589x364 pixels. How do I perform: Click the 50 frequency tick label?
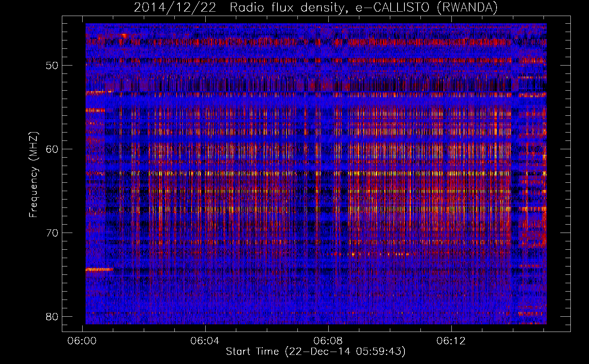(x=52, y=66)
